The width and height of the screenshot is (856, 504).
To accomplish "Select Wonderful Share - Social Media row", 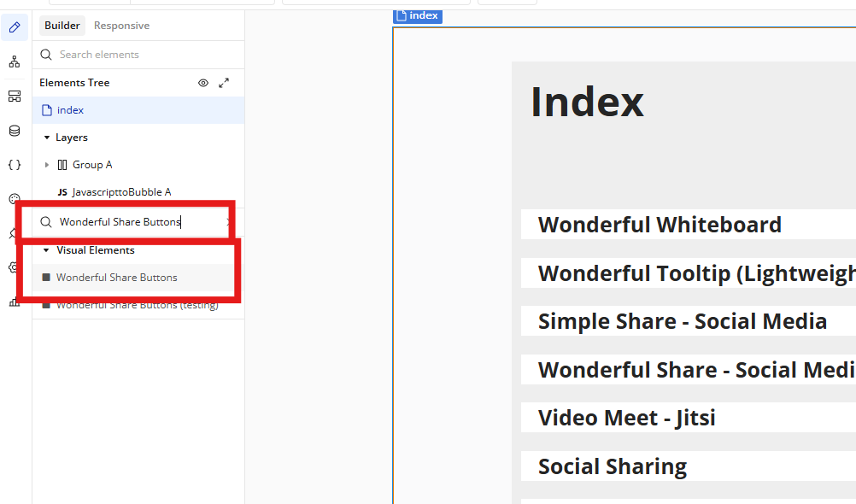I will coord(689,370).
